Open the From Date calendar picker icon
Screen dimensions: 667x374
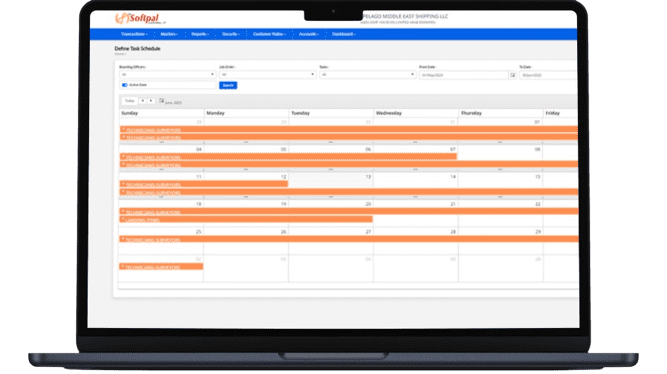(x=513, y=75)
